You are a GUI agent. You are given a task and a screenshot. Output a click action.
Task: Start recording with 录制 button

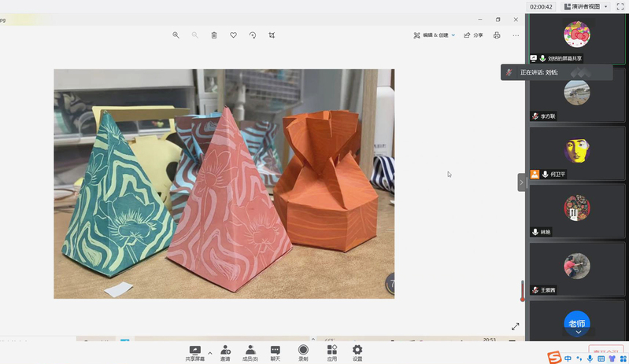pyautogui.click(x=303, y=353)
